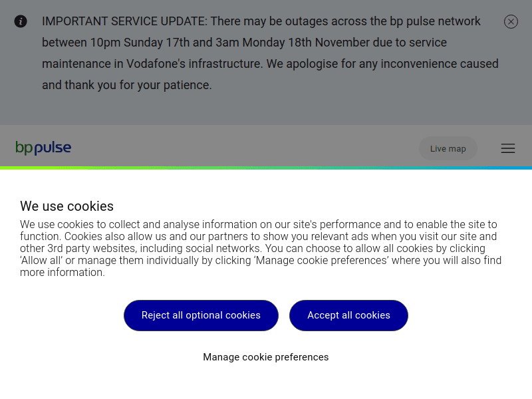Screen dimensions: 532x399
Task: Click the cookie description paragraph
Action: pos(259,248)
